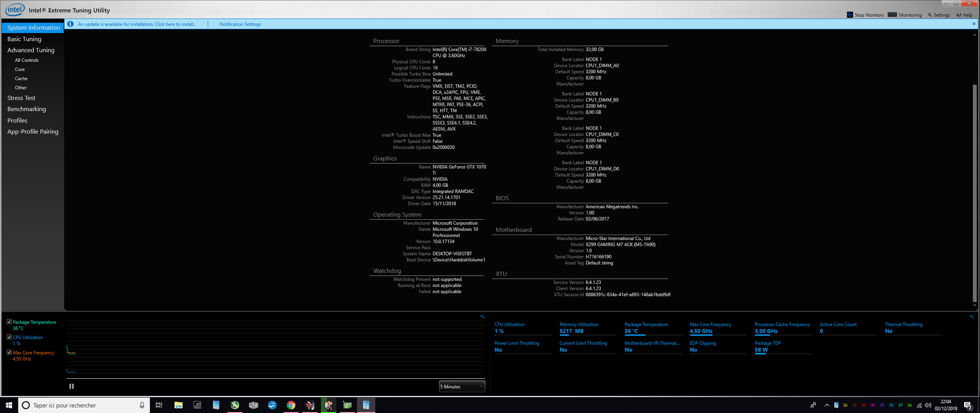Click the wrench icon above the monitor tiles

click(971, 317)
